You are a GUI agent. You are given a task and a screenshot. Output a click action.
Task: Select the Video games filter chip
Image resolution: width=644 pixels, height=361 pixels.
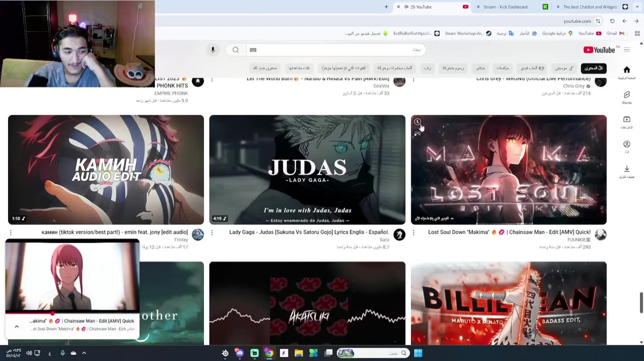tap(532, 68)
